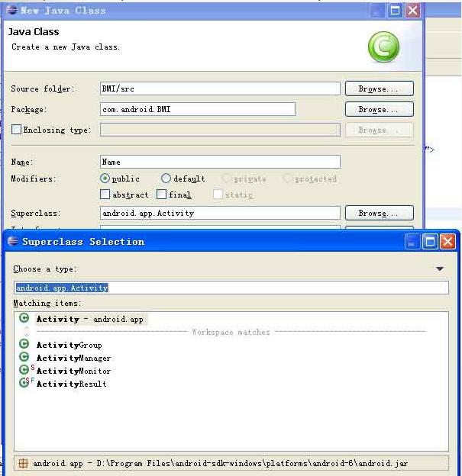
Task: Browse for the Package
Action: (x=380, y=109)
